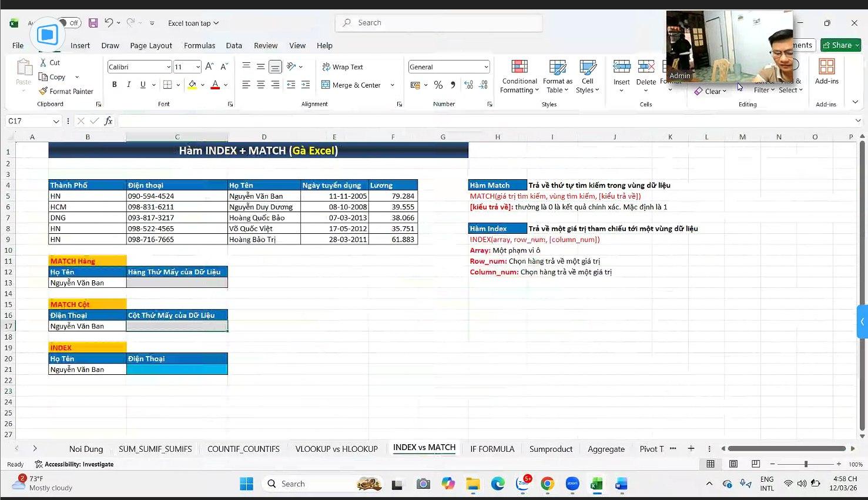Adjust the zoom slider handle
This screenshot has width=868, height=500.
pos(806,464)
